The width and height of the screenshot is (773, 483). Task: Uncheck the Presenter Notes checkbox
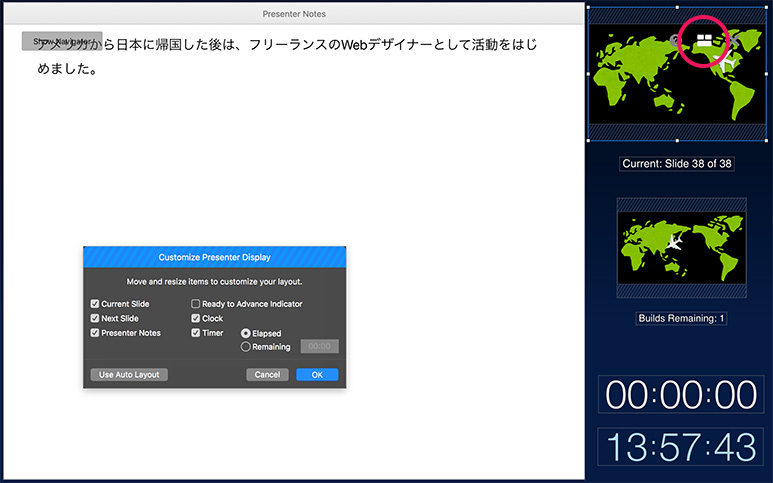pyautogui.click(x=95, y=333)
